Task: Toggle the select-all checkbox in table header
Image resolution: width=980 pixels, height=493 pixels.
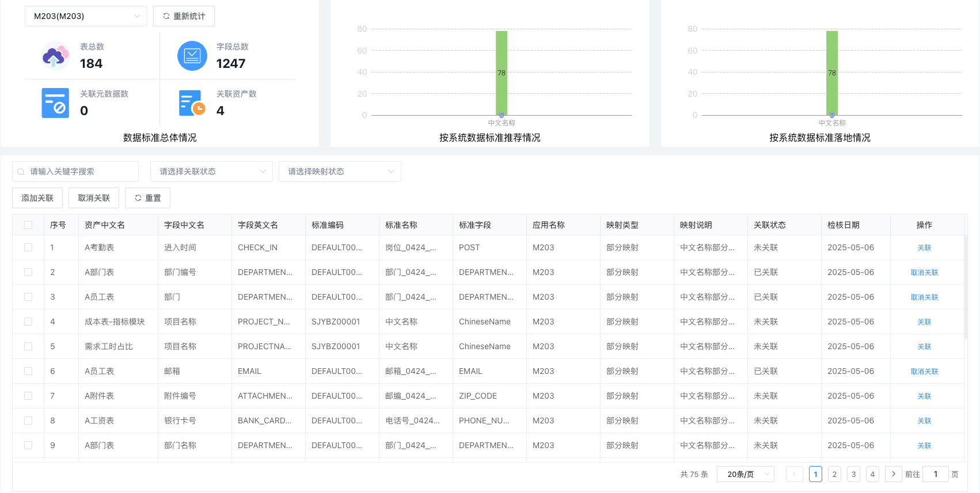Action: pyautogui.click(x=28, y=225)
